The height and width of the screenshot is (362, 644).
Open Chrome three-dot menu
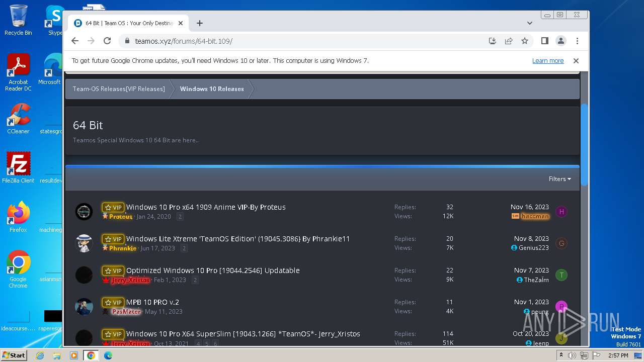[577, 41]
